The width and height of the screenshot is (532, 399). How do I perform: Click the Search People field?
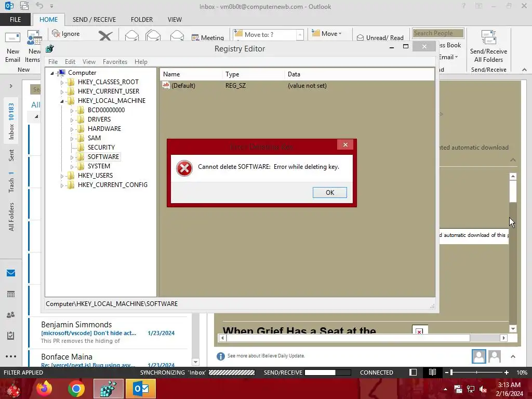[x=437, y=33]
